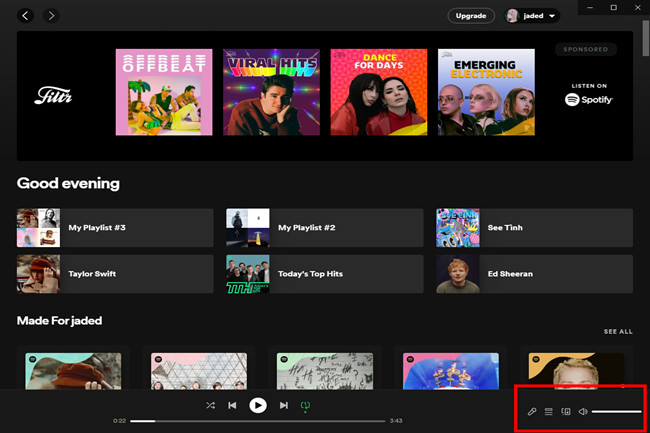Open the fifth mix card with yellow cover
This screenshot has height=433, width=650.
pos(576,370)
